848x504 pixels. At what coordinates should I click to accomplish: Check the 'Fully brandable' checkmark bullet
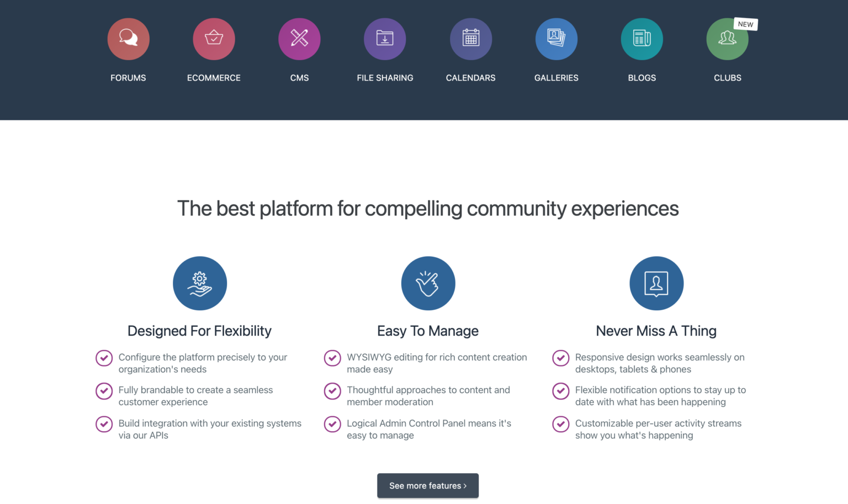click(104, 391)
